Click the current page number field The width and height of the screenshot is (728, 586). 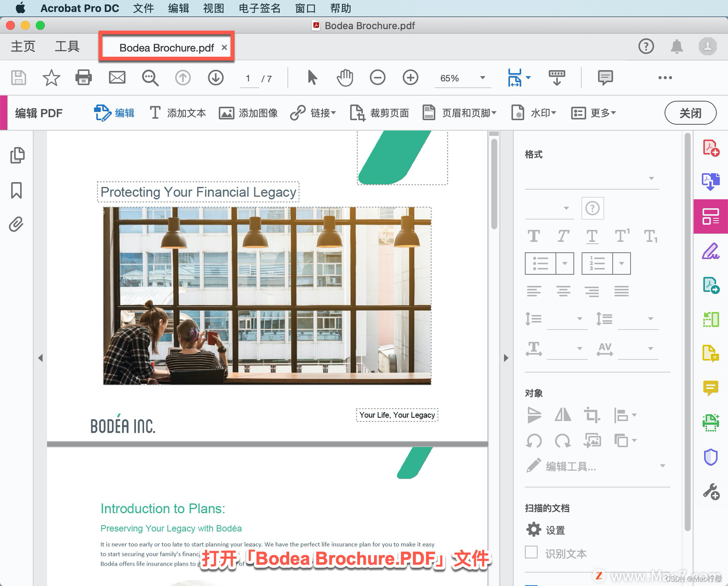(248, 78)
